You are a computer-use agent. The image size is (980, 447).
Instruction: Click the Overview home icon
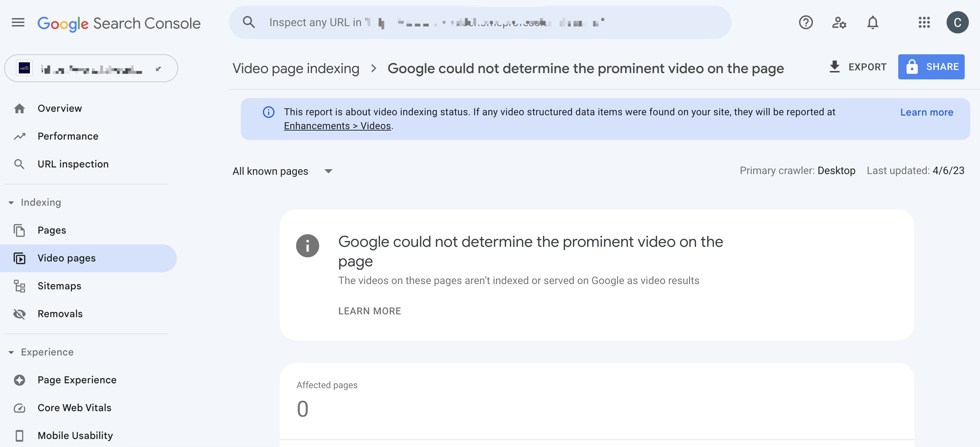pos(19,109)
